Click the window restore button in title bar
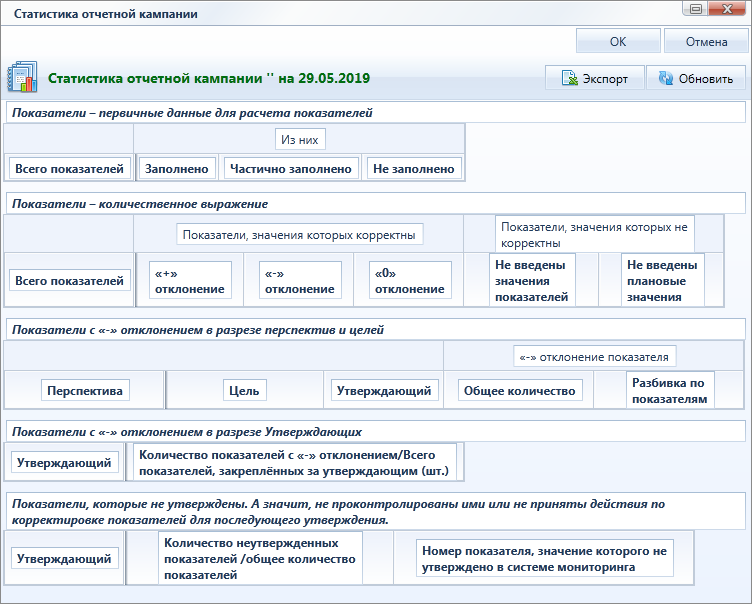The width and height of the screenshot is (752, 604). point(696,9)
